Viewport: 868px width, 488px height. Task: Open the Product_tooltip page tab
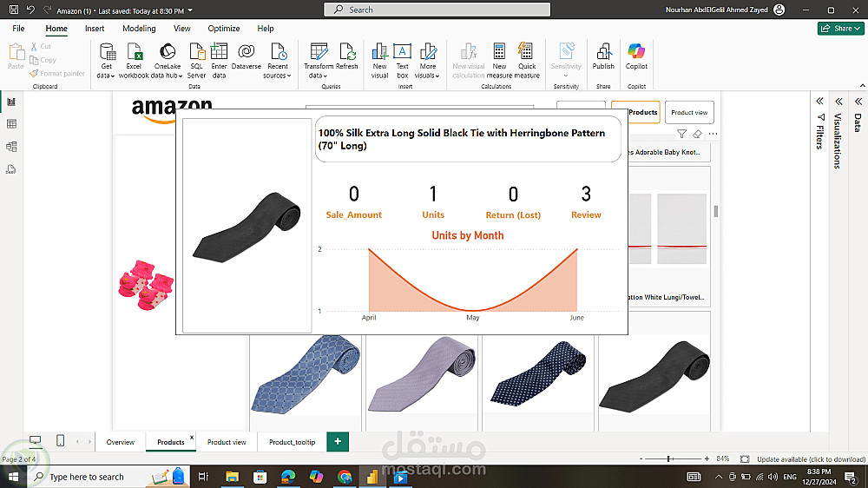292,442
